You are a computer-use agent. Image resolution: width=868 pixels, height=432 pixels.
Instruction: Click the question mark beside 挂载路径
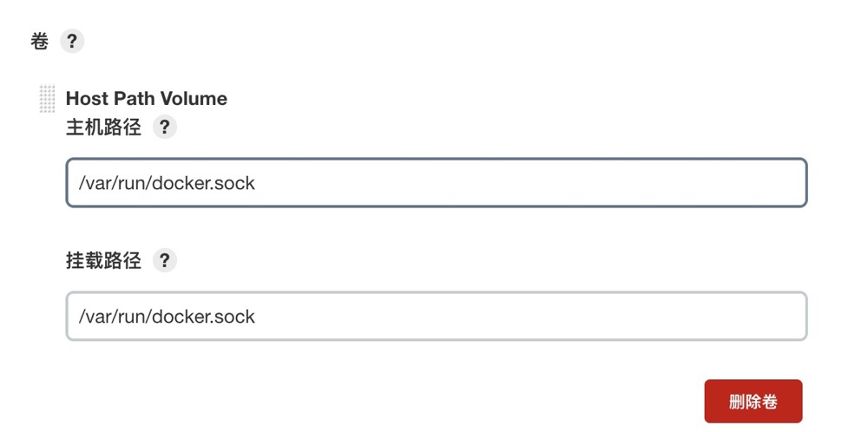164,260
